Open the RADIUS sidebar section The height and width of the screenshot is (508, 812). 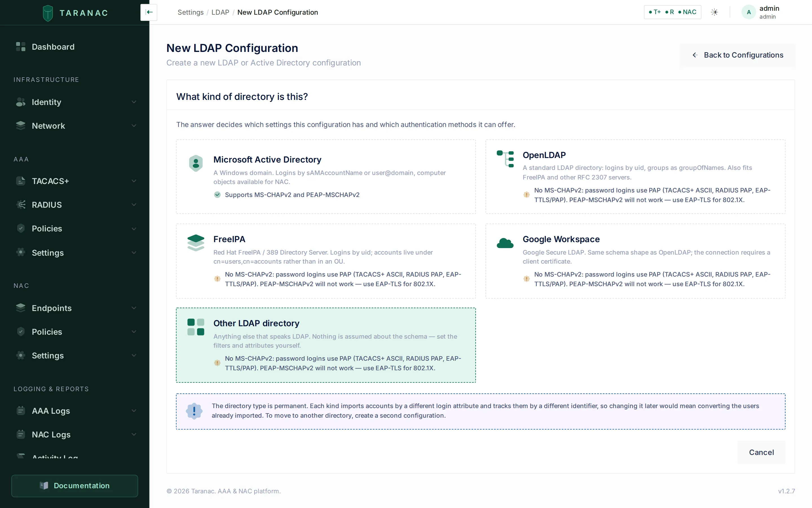click(74, 205)
